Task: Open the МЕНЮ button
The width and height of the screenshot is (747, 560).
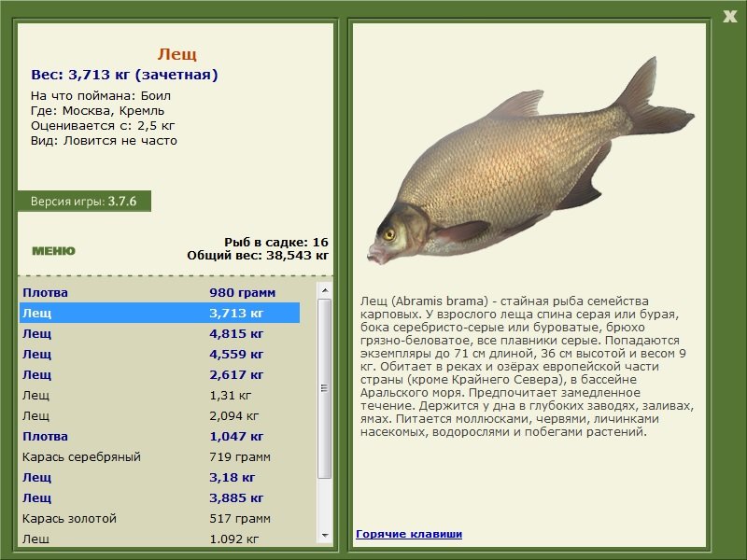Action: [x=53, y=251]
